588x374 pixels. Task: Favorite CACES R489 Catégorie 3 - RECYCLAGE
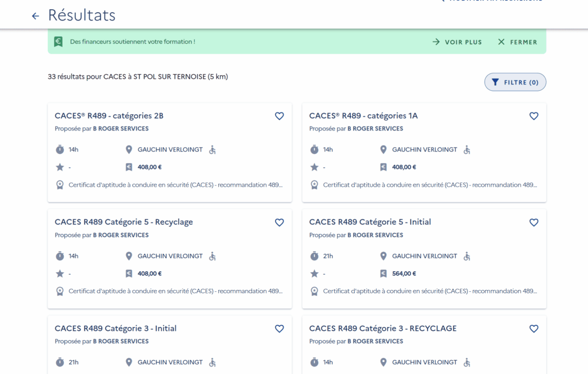[x=534, y=329]
